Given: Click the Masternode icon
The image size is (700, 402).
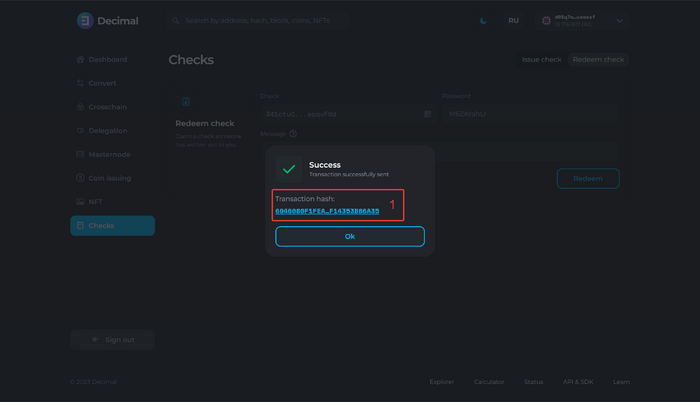Looking at the screenshot, I should coord(80,154).
